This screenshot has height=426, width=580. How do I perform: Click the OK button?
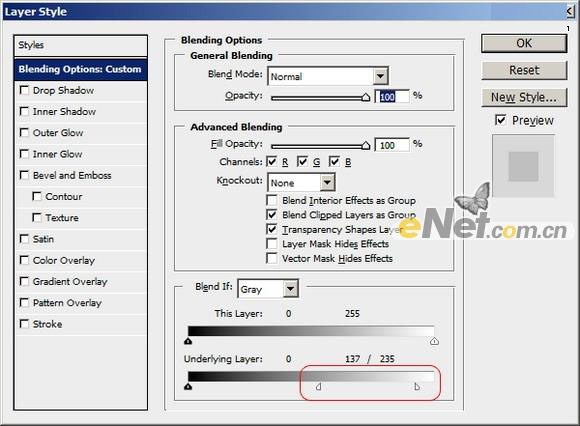pos(524,43)
